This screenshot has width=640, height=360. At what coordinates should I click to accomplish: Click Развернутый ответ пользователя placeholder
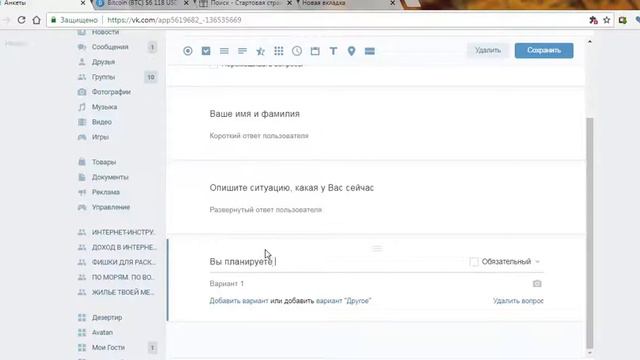point(265,210)
